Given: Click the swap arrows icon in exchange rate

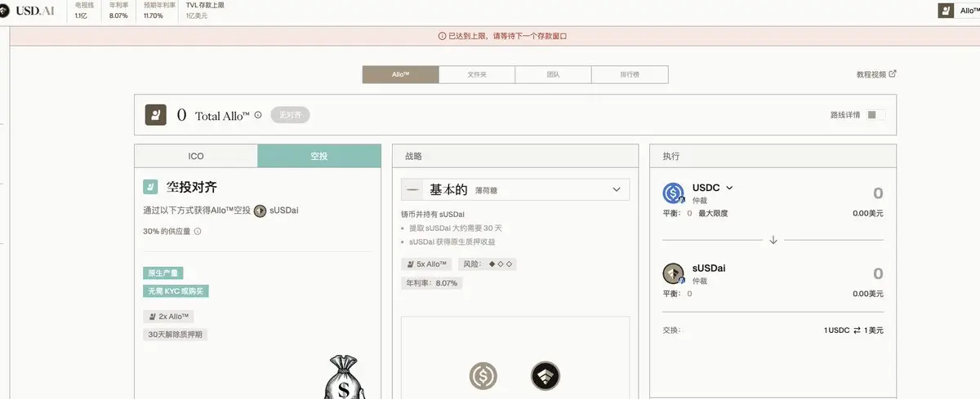Looking at the screenshot, I should [857, 330].
